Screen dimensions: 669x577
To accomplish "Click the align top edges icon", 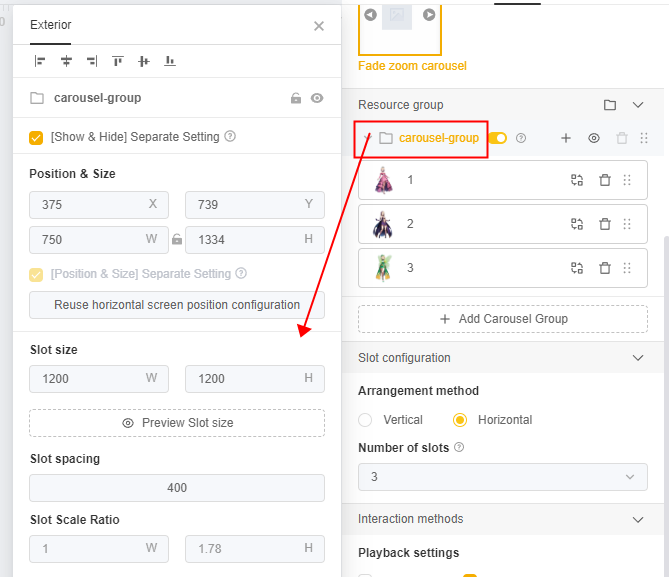I will point(118,61).
